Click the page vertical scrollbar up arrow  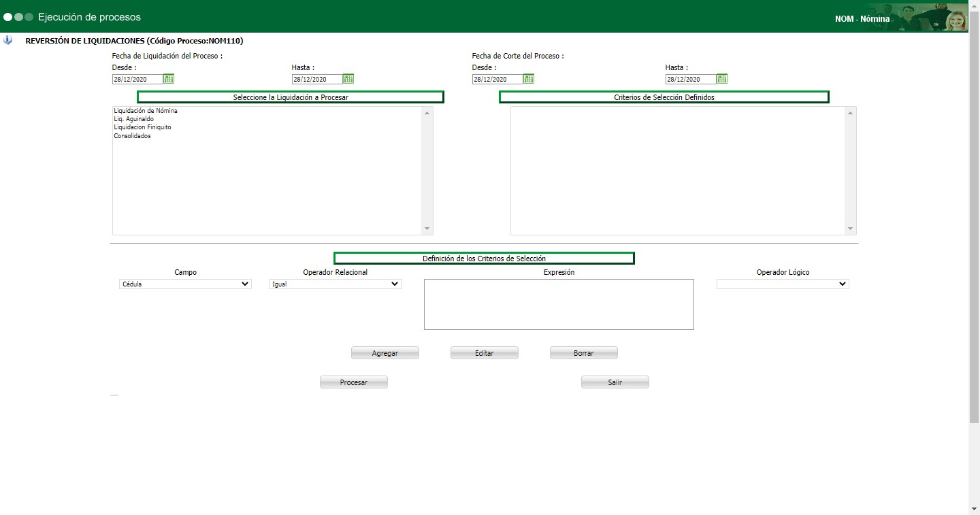pos(974,5)
